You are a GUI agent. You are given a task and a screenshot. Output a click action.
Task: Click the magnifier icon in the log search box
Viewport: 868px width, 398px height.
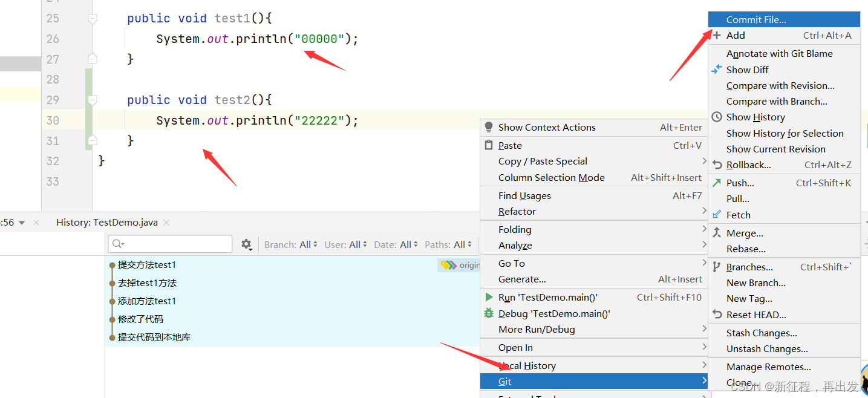click(x=118, y=244)
